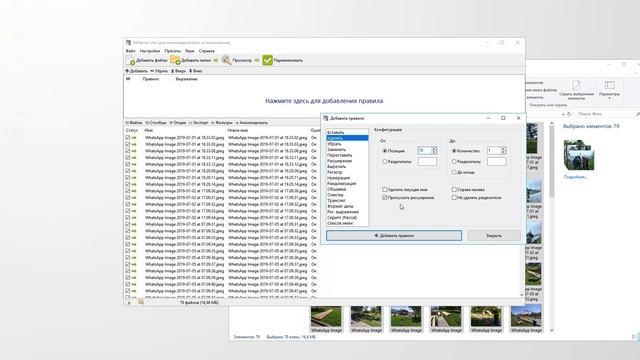Enable Справа налево checkbox
This screenshot has height=360, width=640.
454,190
